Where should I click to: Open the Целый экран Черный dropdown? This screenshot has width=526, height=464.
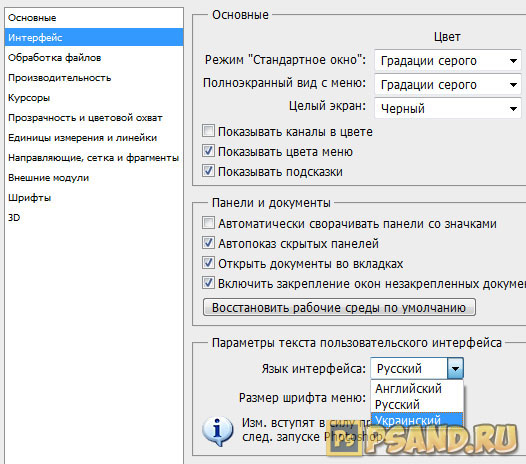(448, 108)
